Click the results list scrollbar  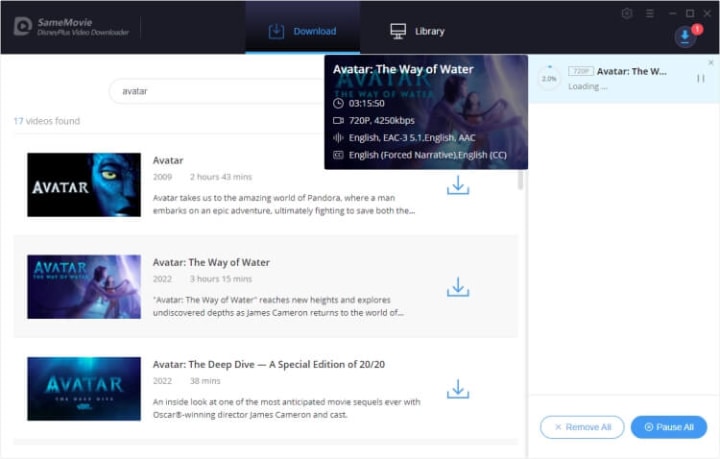(520, 180)
